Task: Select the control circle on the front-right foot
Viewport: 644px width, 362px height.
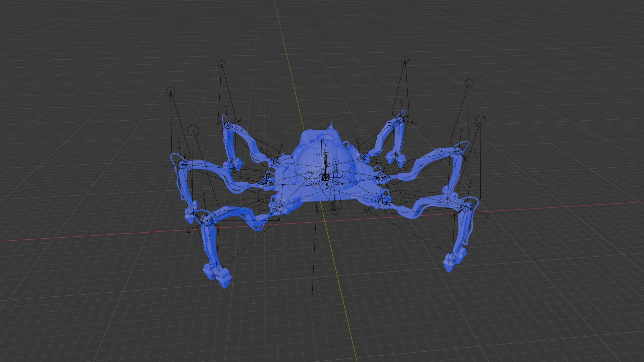Action: pos(452,263)
